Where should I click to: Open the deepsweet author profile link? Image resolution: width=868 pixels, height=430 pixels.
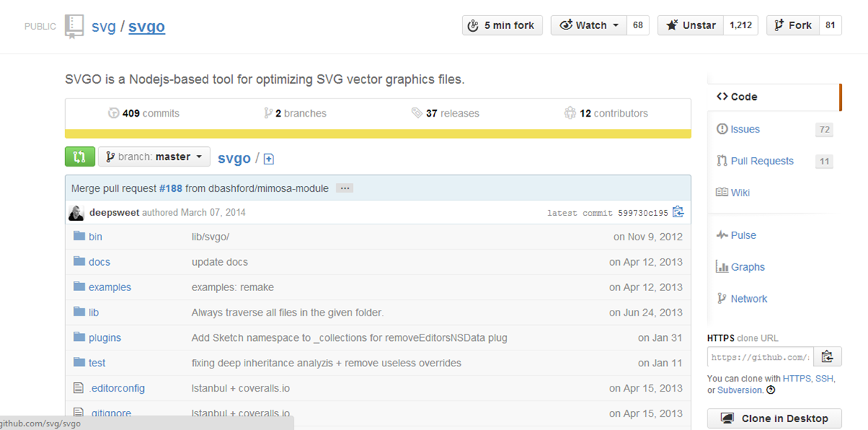114,213
